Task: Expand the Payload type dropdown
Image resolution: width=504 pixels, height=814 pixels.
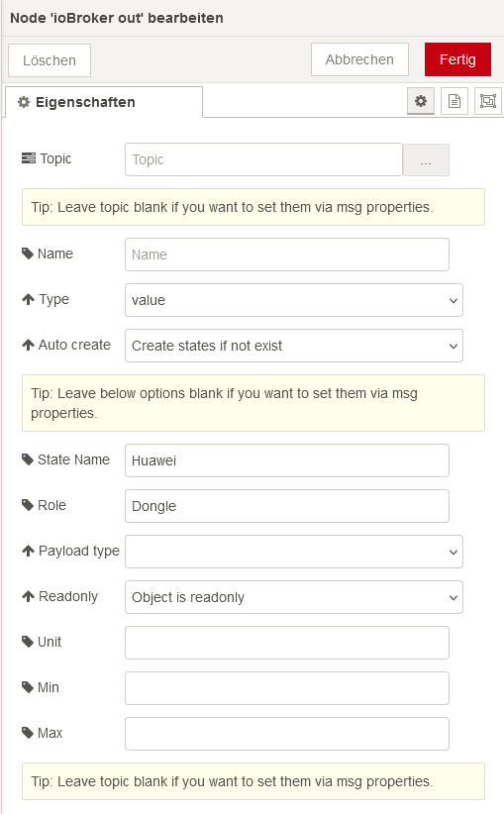Action: click(x=294, y=552)
